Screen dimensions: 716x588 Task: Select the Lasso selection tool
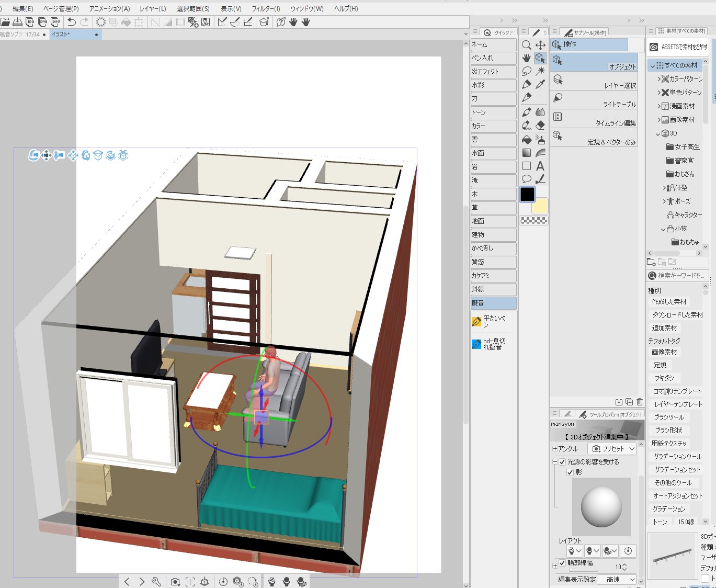pyautogui.click(x=527, y=71)
